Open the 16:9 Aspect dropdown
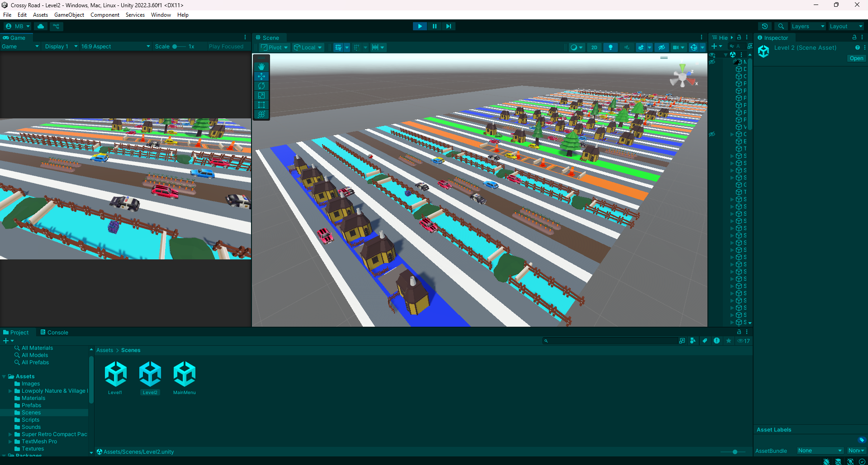 click(x=115, y=47)
